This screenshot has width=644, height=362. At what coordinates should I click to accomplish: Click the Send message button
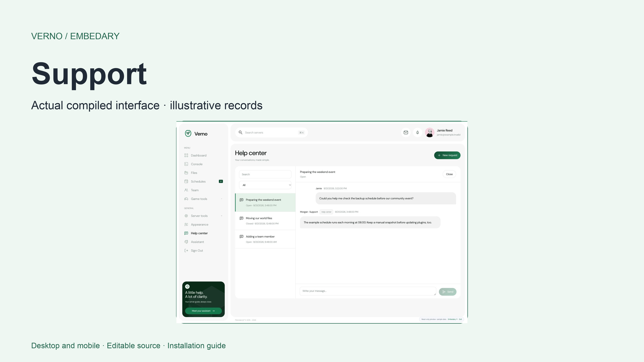pos(447,292)
